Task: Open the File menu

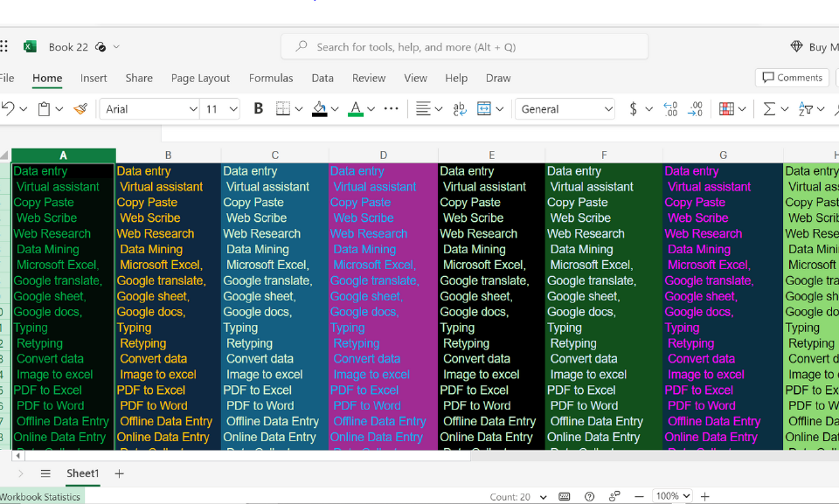Action: coord(6,78)
